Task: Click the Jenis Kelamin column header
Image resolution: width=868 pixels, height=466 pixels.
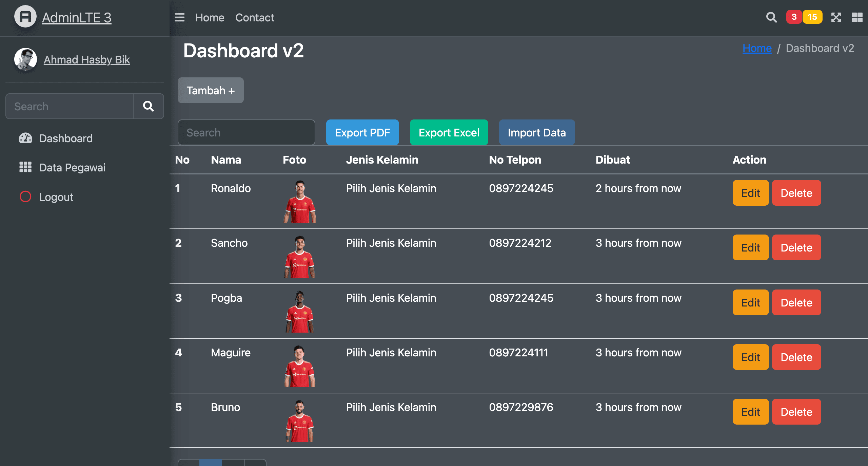Action: click(x=382, y=160)
